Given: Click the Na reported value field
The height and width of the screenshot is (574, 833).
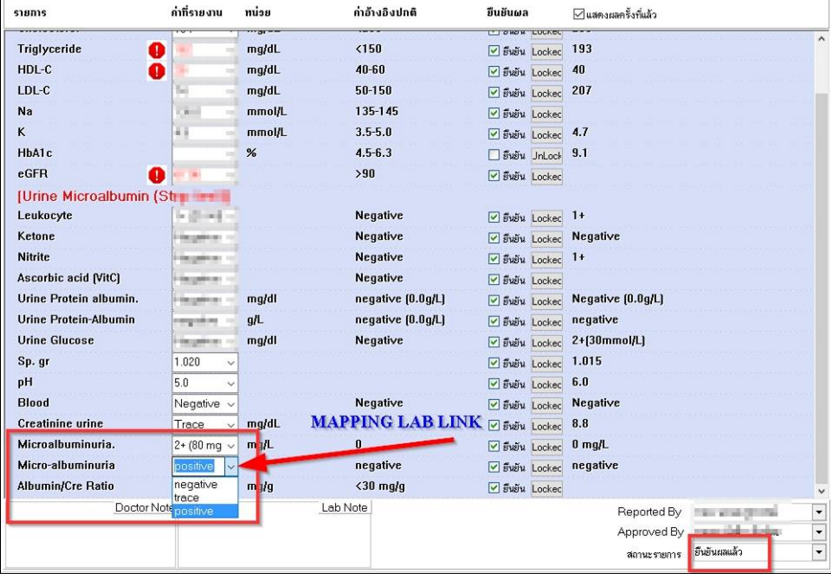Looking at the screenshot, I should pos(205,113).
